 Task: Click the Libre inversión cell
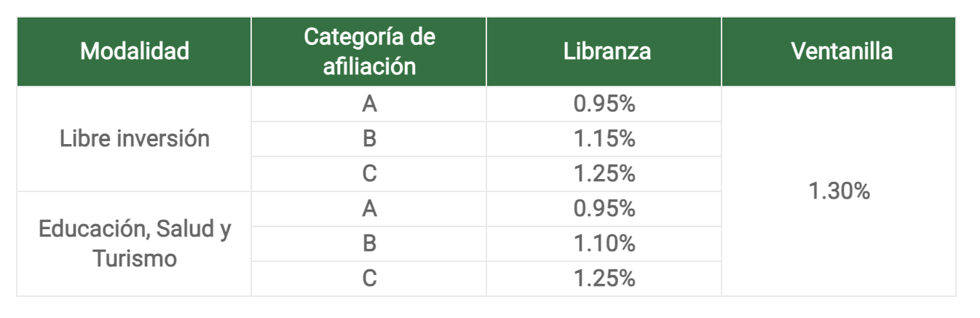click(134, 139)
